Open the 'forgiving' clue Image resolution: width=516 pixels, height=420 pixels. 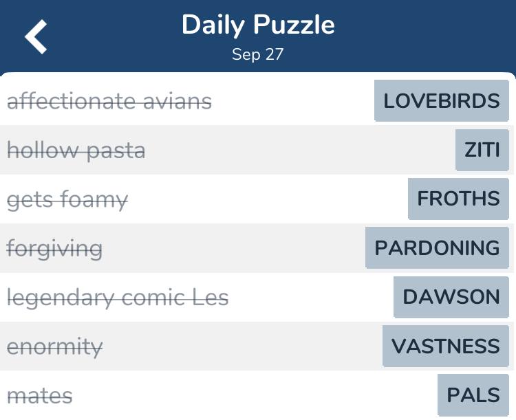click(54, 249)
